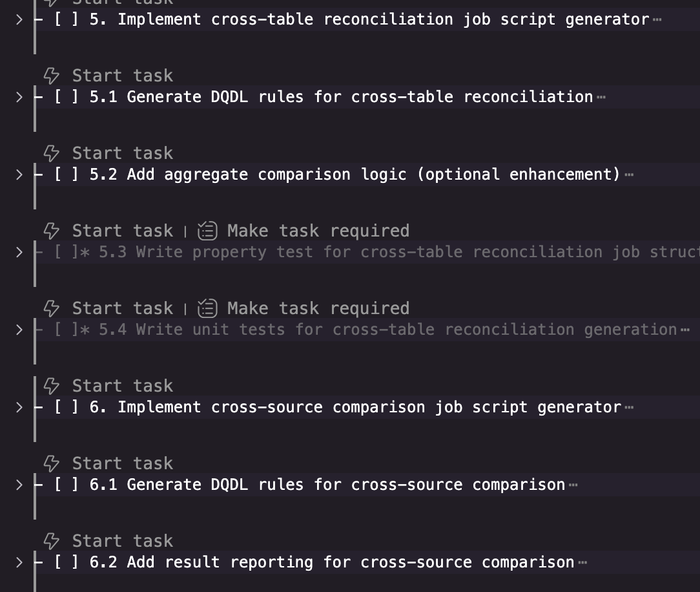Viewport: 700px width, 592px height.
Task: Click lightning icon above task 5.1
Action: pos(52,76)
